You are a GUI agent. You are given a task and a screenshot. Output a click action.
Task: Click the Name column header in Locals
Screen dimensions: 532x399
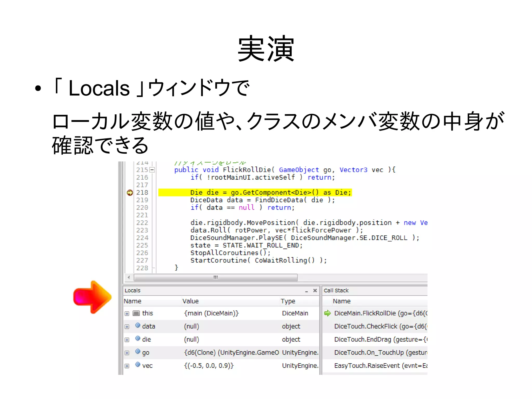click(152, 301)
